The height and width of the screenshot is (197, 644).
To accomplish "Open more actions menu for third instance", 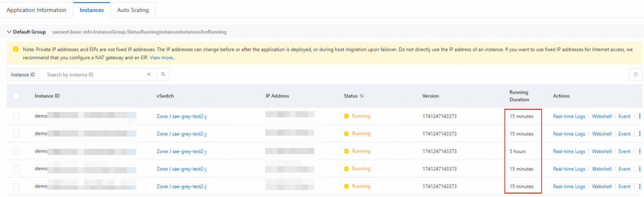I will 640,152.
